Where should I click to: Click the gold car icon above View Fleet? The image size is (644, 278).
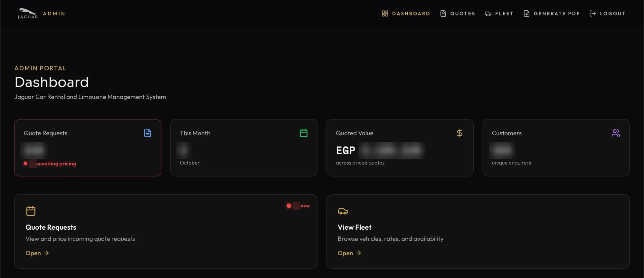pyautogui.click(x=343, y=211)
